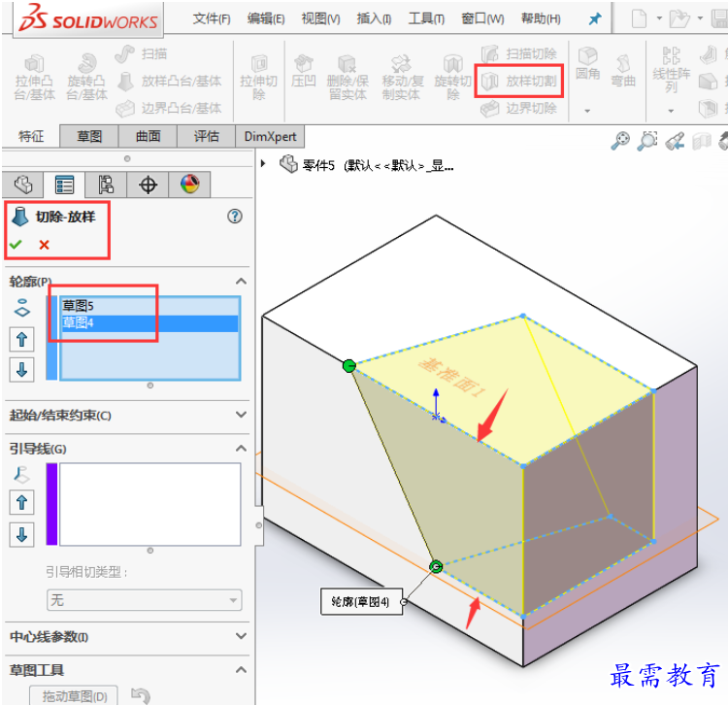Open the 窗口(W) menu
This screenshot has width=728, height=706.
(x=482, y=19)
